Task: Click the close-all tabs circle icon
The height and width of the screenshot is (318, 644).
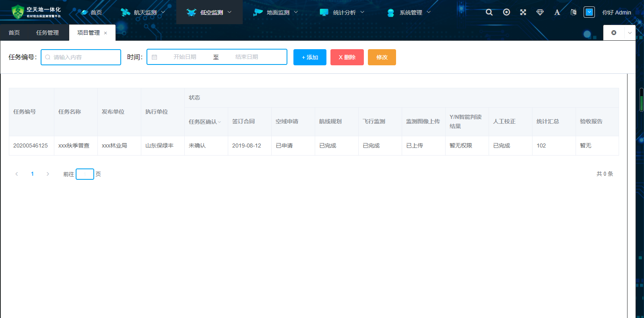Action: 614,33
